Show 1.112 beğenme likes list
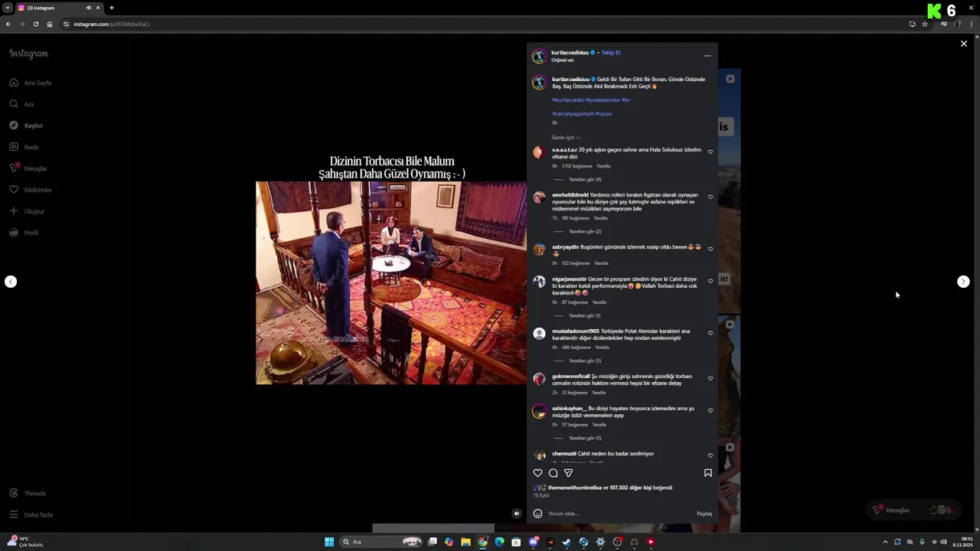This screenshot has height=551, width=980. 577,166
